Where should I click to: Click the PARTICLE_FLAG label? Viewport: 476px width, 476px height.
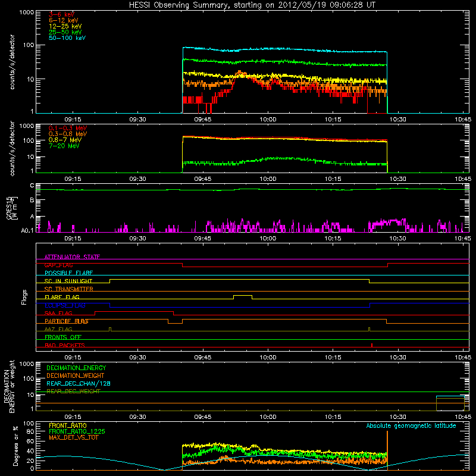(x=67, y=321)
